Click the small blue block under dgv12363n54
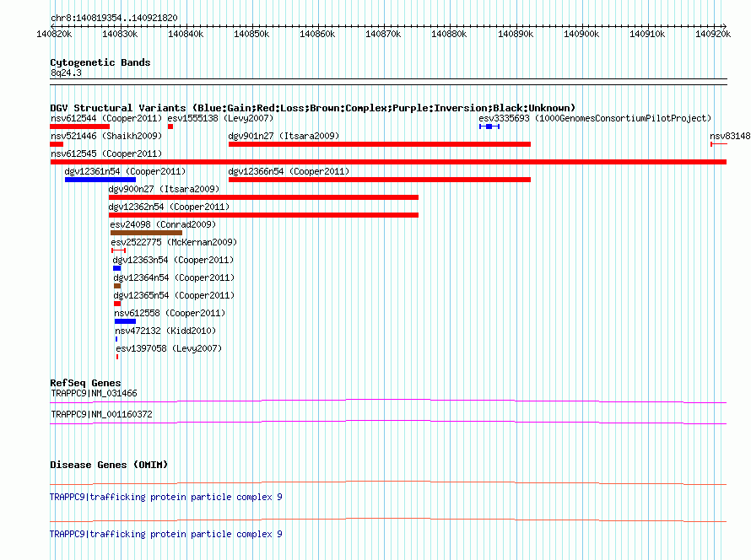This screenshot has height=560, width=751. [x=116, y=268]
